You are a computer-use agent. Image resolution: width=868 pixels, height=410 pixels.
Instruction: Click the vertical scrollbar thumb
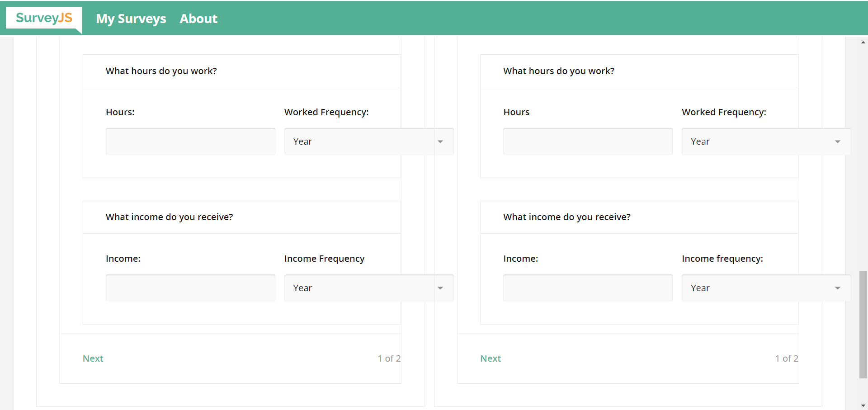[x=863, y=325]
